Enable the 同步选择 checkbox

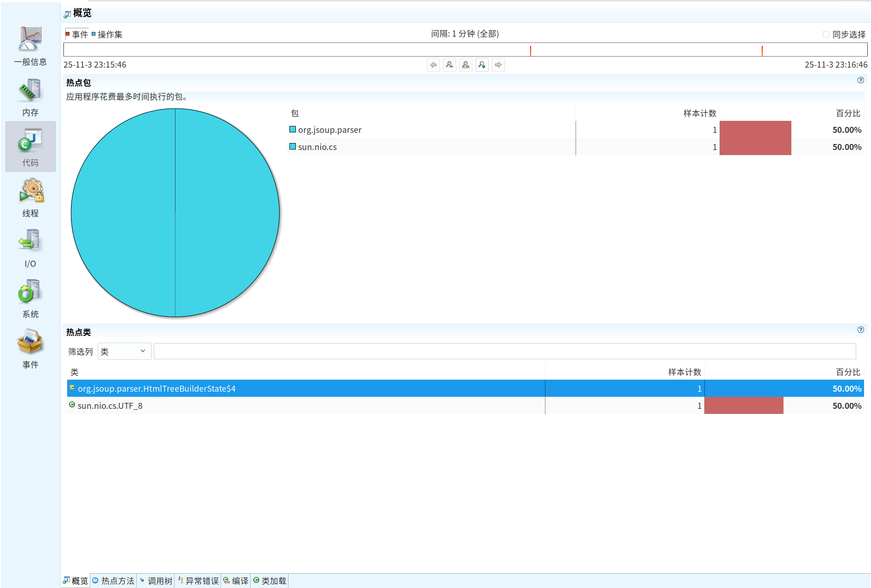pos(826,34)
